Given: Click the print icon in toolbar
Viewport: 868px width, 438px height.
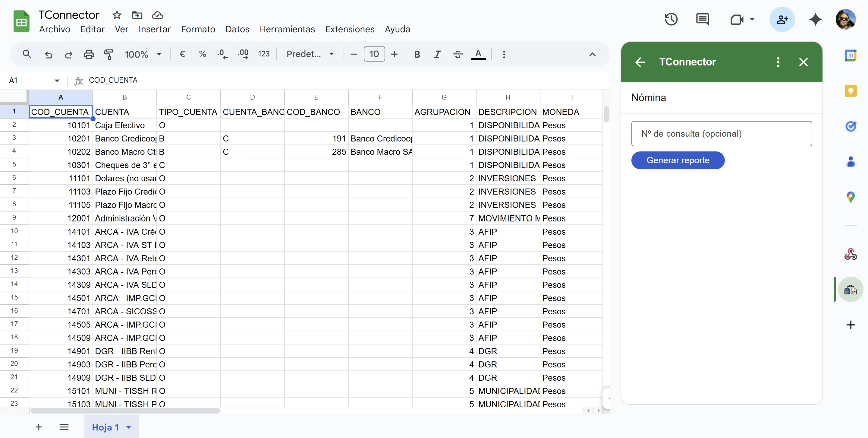Looking at the screenshot, I should 89,54.
